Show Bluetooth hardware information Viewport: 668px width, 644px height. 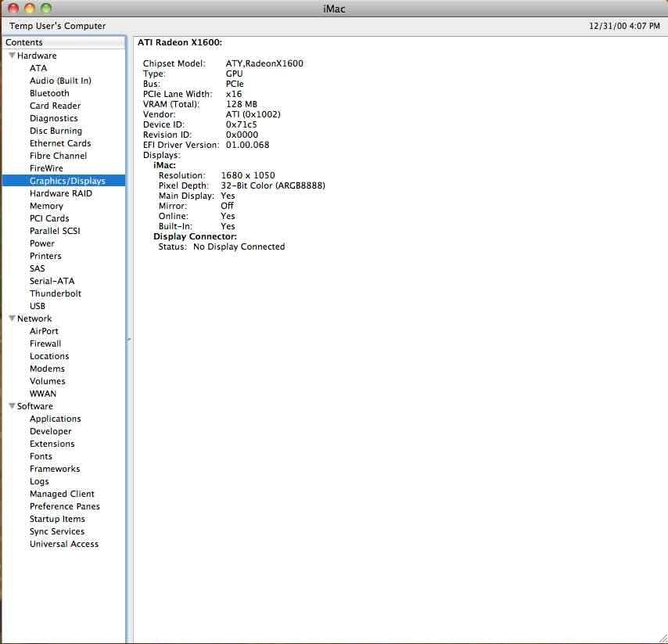coord(49,93)
